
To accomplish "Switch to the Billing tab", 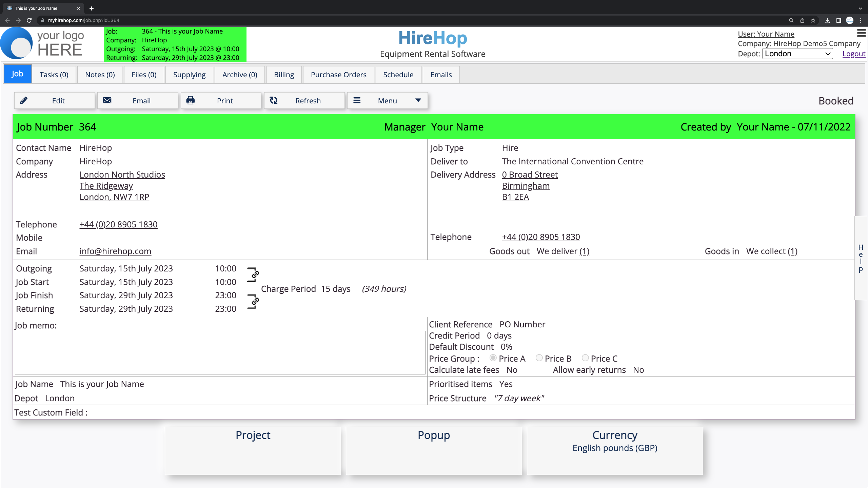I will pyautogui.click(x=284, y=75).
